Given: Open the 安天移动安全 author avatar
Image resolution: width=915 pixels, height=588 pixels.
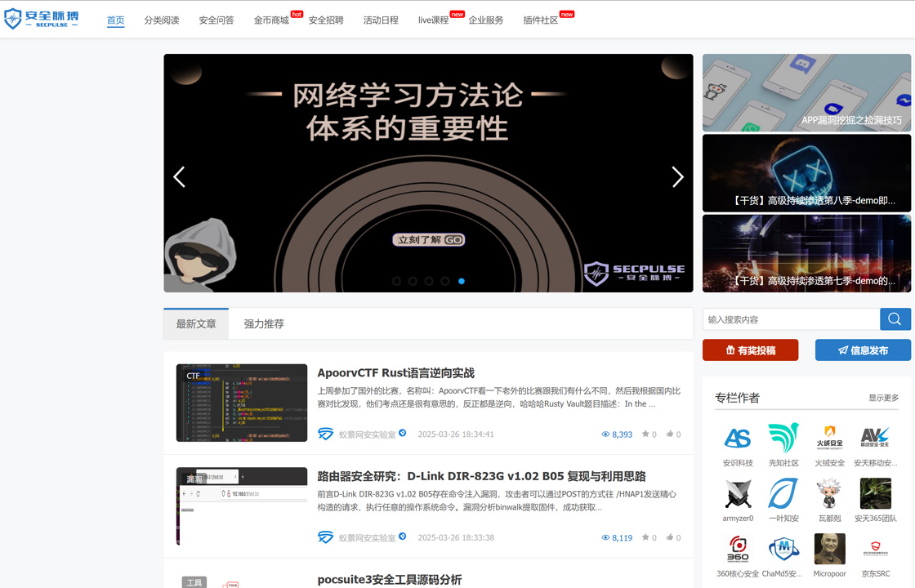Looking at the screenshot, I should point(875,438).
